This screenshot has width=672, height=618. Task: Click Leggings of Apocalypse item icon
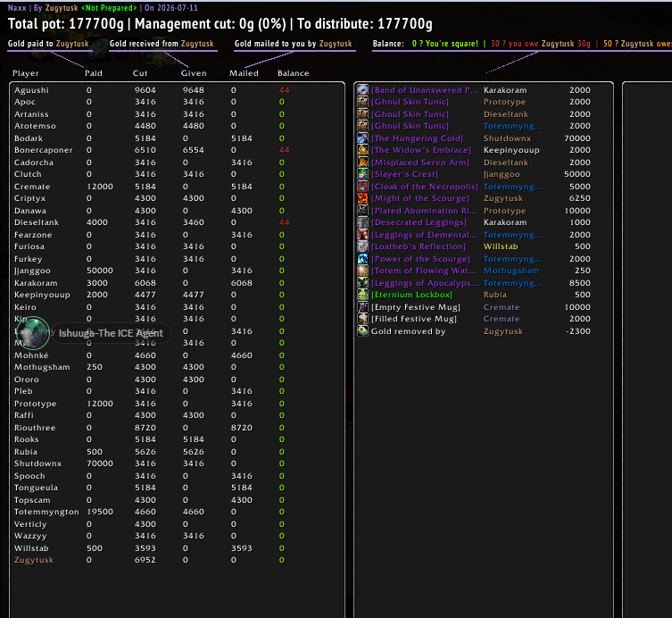pos(363,282)
